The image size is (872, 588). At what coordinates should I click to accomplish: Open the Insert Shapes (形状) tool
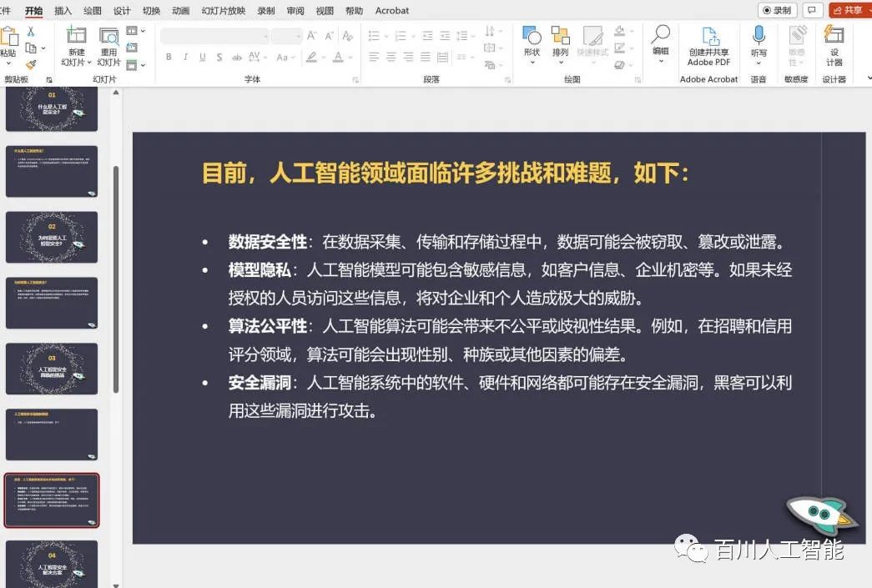tap(532, 42)
